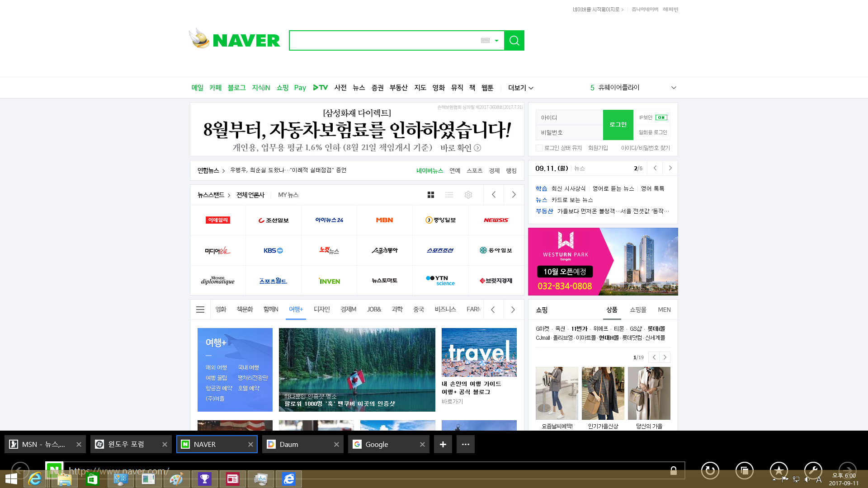Go to previous newsstand page arrow
Screen dimensions: 868x488
(x=494, y=195)
